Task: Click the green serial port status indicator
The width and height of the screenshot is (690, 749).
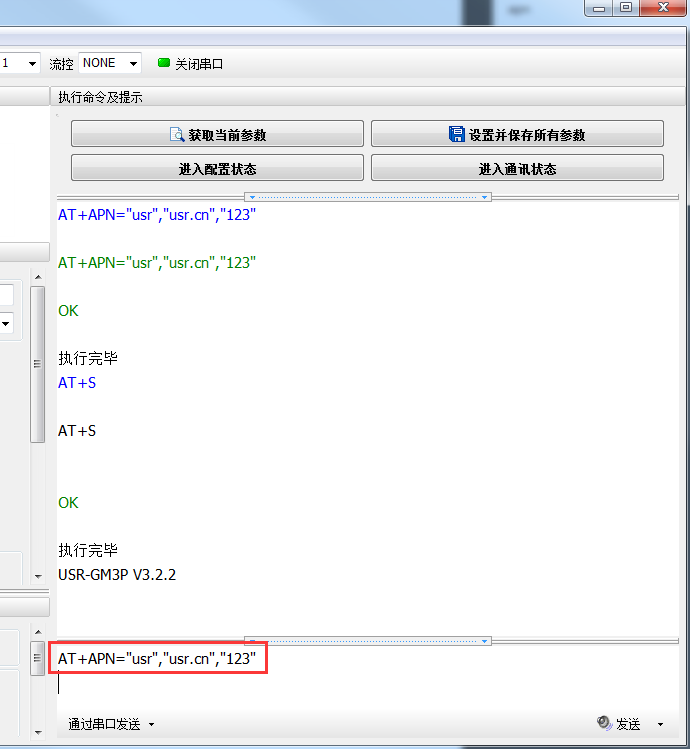Action: (x=164, y=63)
